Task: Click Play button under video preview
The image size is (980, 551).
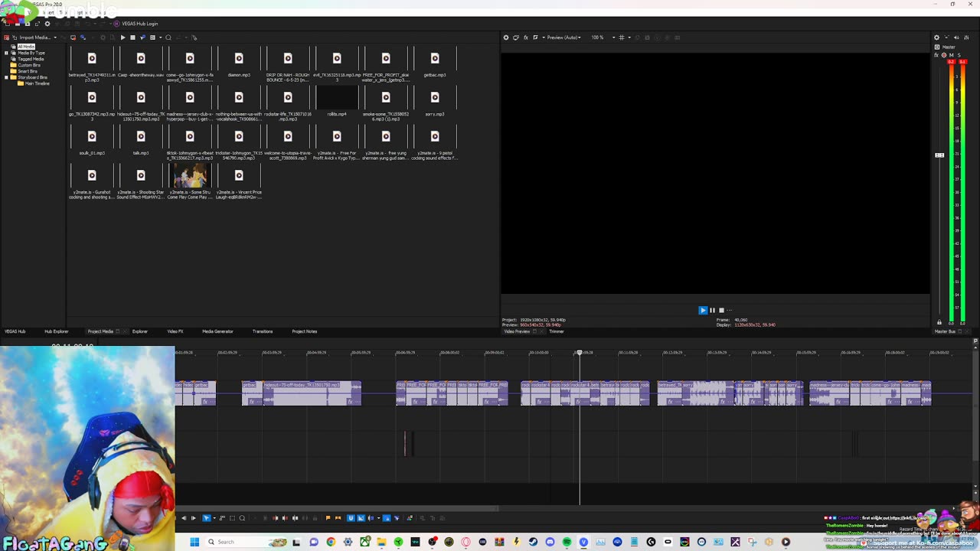Action: pos(703,310)
